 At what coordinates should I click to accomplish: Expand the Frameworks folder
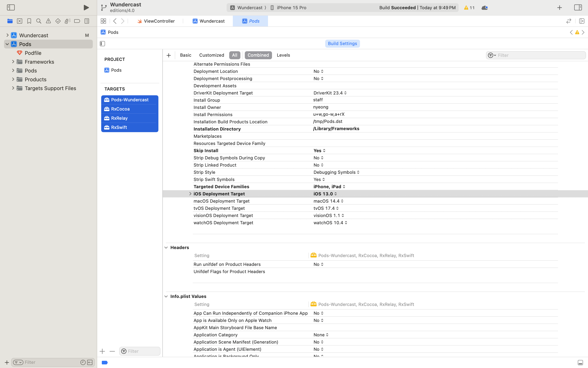(x=13, y=62)
